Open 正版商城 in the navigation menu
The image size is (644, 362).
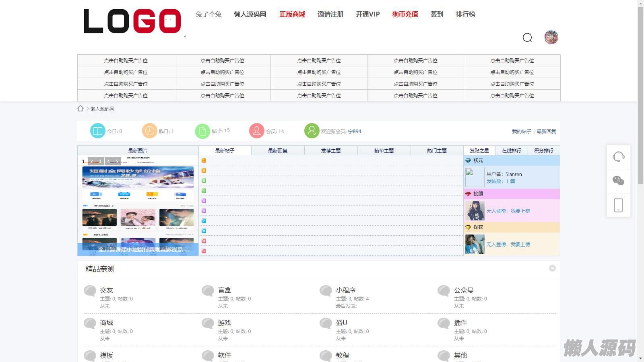pyautogui.click(x=292, y=14)
